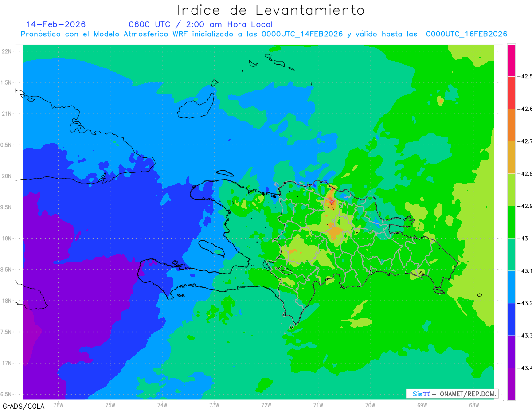Screen dimensions: 532x411
Task: Click the "-43.4" color scale value
Action: 525,368
